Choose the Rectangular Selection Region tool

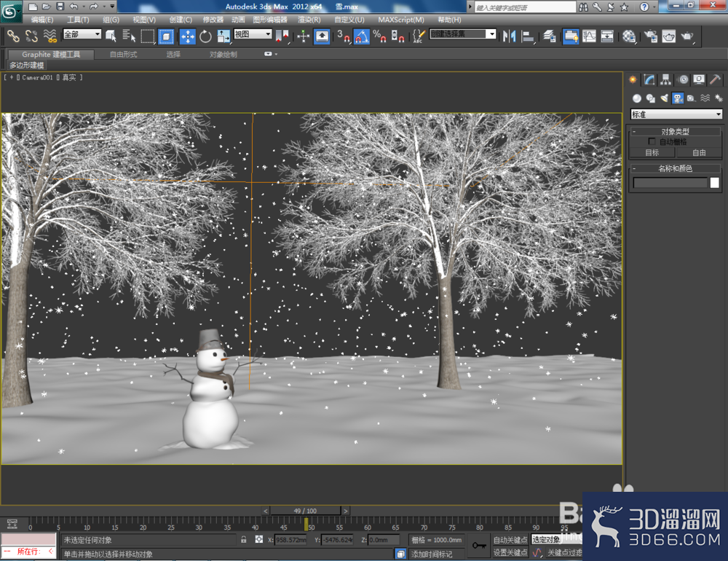(x=148, y=36)
